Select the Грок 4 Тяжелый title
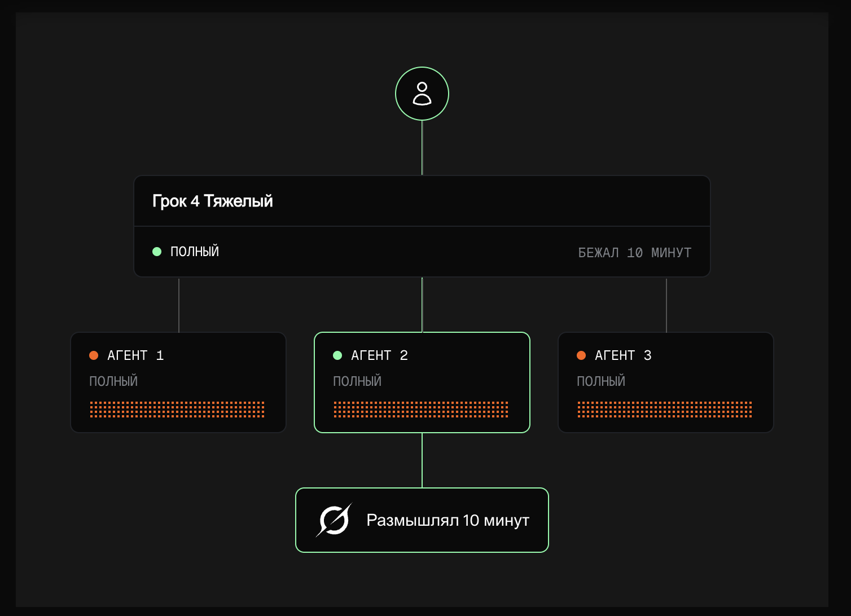 tap(213, 201)
